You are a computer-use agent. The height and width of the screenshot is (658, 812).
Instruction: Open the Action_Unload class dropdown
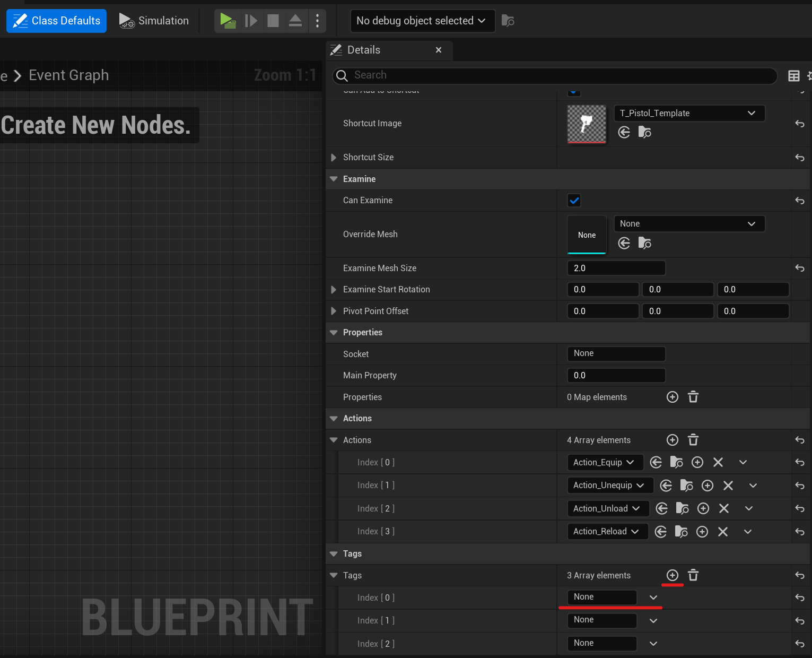(608, 508)
